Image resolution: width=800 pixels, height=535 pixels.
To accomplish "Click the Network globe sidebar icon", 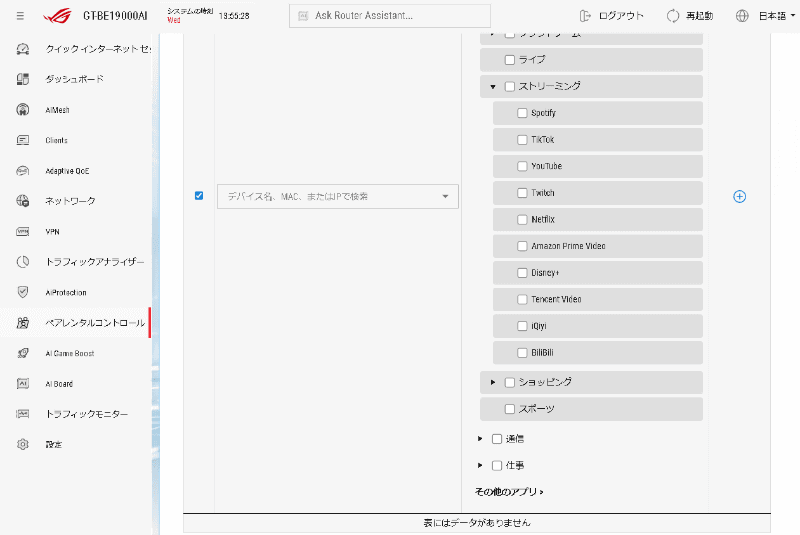I will point(22,201).
